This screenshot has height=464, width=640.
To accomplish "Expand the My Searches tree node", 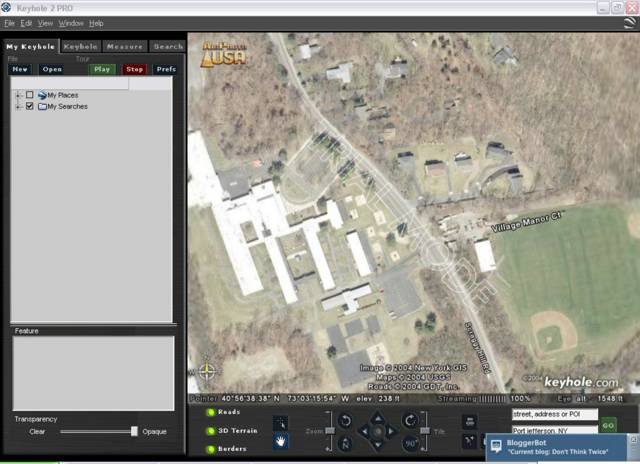I will coord(18,107).
